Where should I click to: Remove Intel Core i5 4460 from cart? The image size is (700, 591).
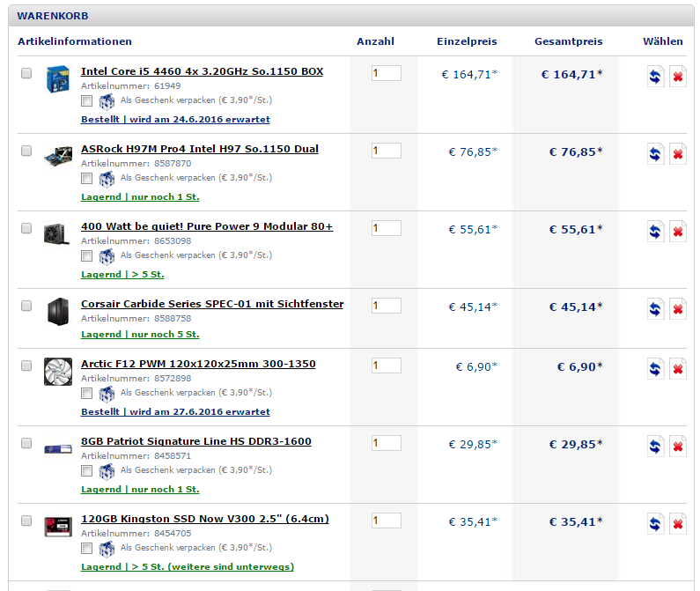[678, 77]
